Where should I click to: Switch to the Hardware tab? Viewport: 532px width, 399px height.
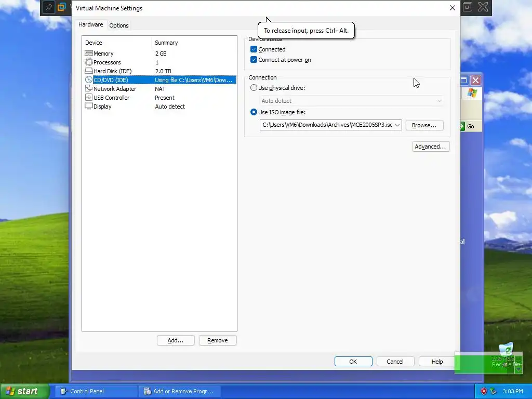click(x=90, y=24)
